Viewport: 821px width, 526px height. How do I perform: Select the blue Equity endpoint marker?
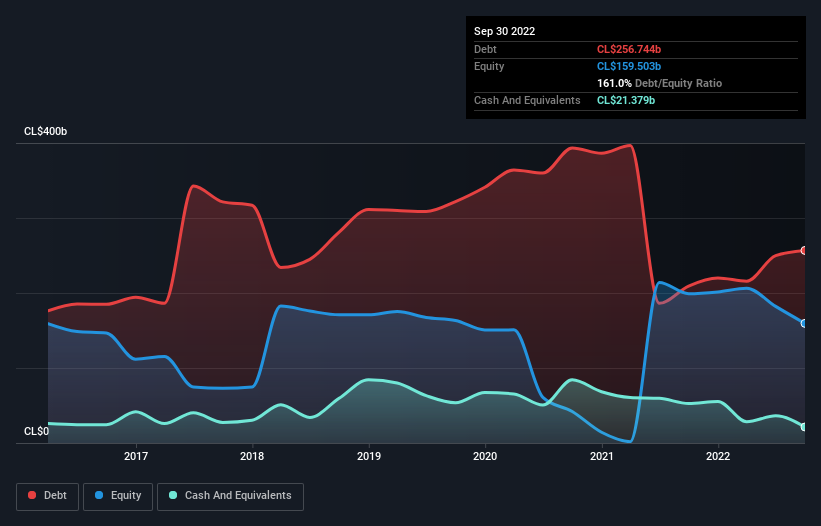804,323
